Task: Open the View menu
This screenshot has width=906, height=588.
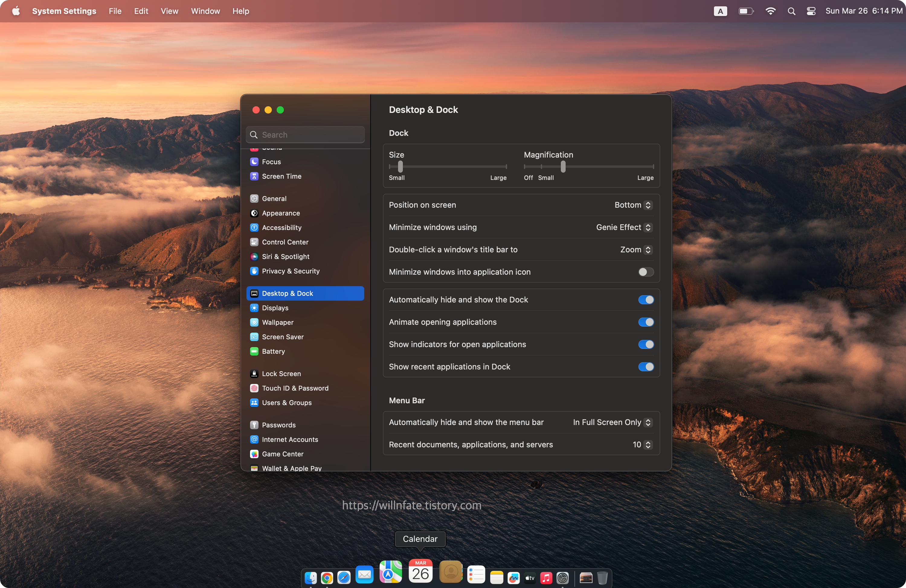Action: pos(169,11)
